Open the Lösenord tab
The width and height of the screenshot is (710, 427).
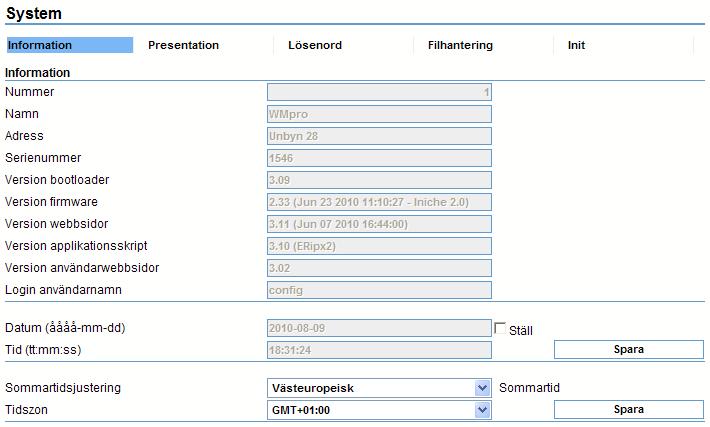315,45
